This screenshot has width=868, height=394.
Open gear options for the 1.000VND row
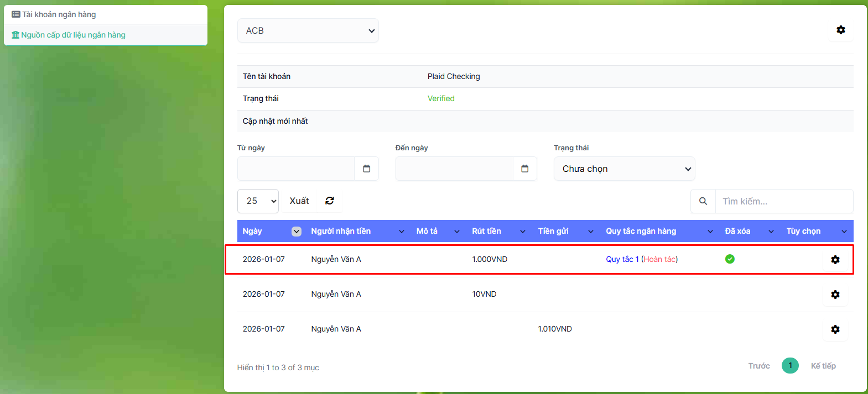(835, 260)
